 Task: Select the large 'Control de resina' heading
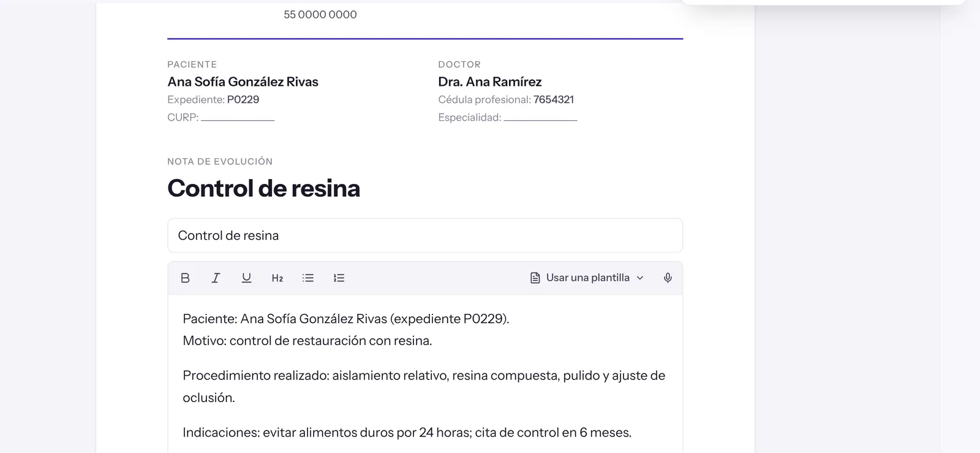(x=264, y=188)
